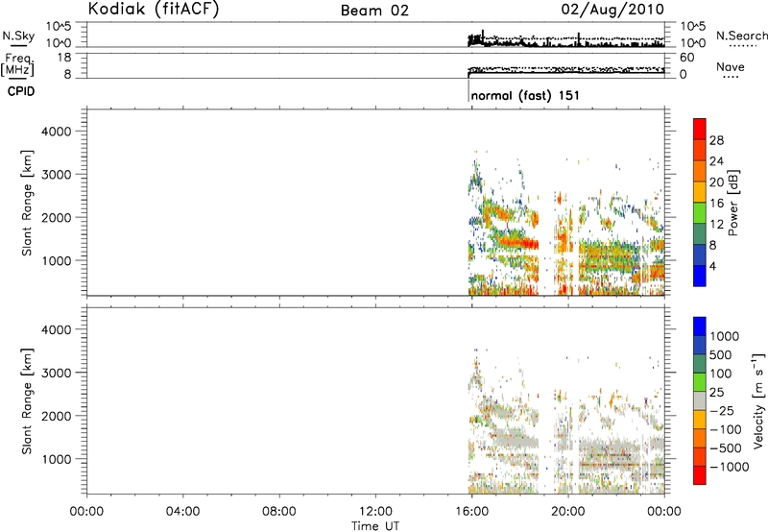The image size is (768, 532).
Task: Click the red top segment of Power colorbar
Action: [x=700, y=129]
